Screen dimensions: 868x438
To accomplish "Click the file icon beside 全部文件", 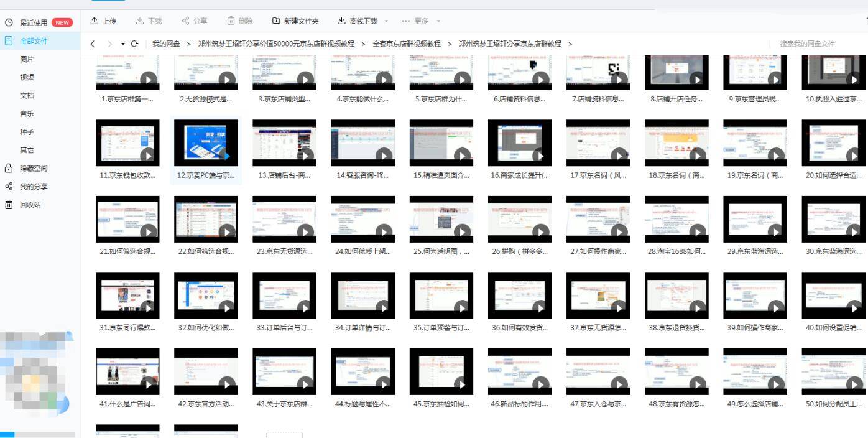I will [x=9, y=40].
